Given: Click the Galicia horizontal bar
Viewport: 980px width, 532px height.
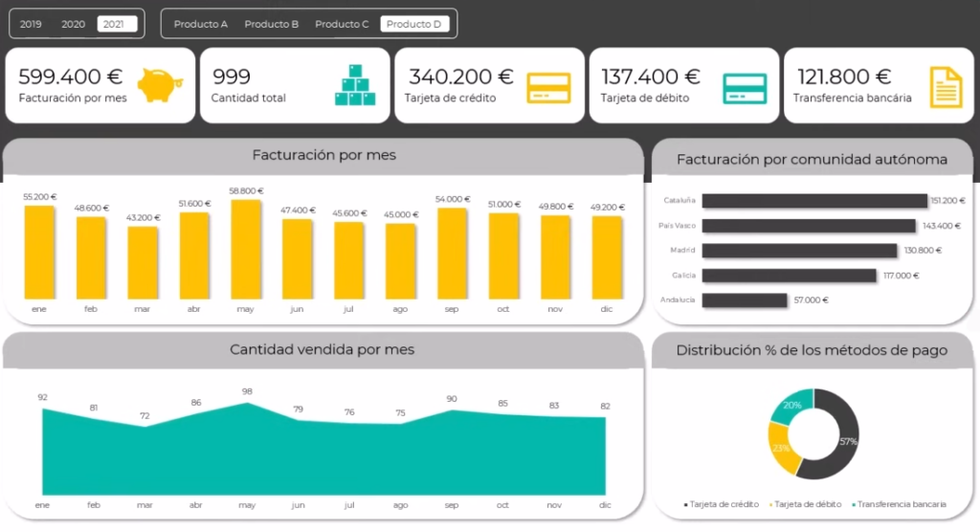Looking at the screenshot, I should click(x=789, y=276).
